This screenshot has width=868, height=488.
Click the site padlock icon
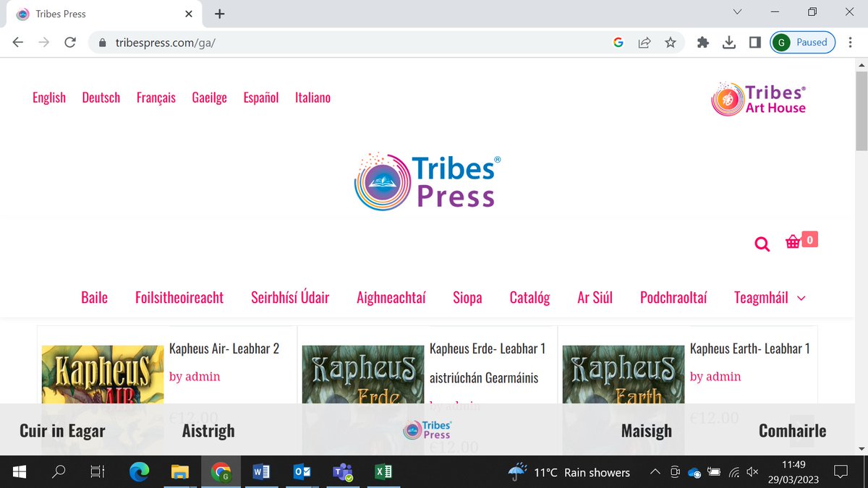pyautogui.click(x=102, y=43)
